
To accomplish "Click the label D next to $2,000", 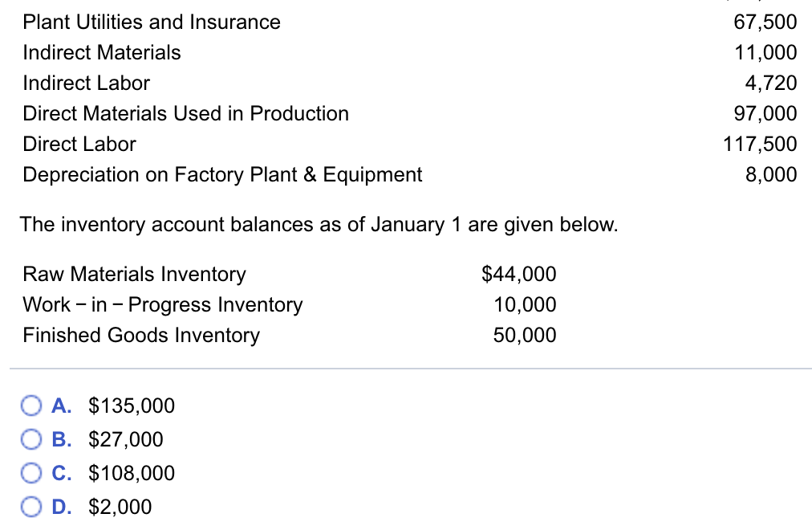I will [x=59, y=507].
